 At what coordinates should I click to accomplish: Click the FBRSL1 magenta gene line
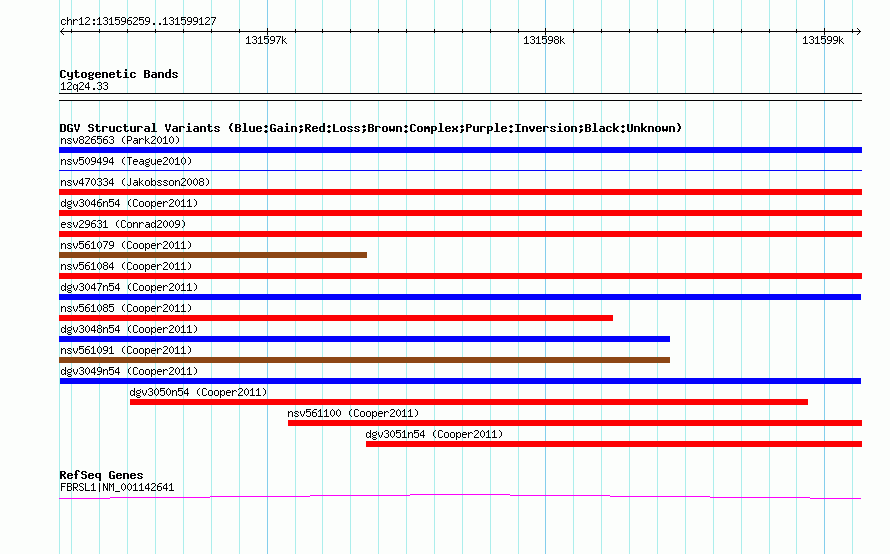click(x=460, y=497)
